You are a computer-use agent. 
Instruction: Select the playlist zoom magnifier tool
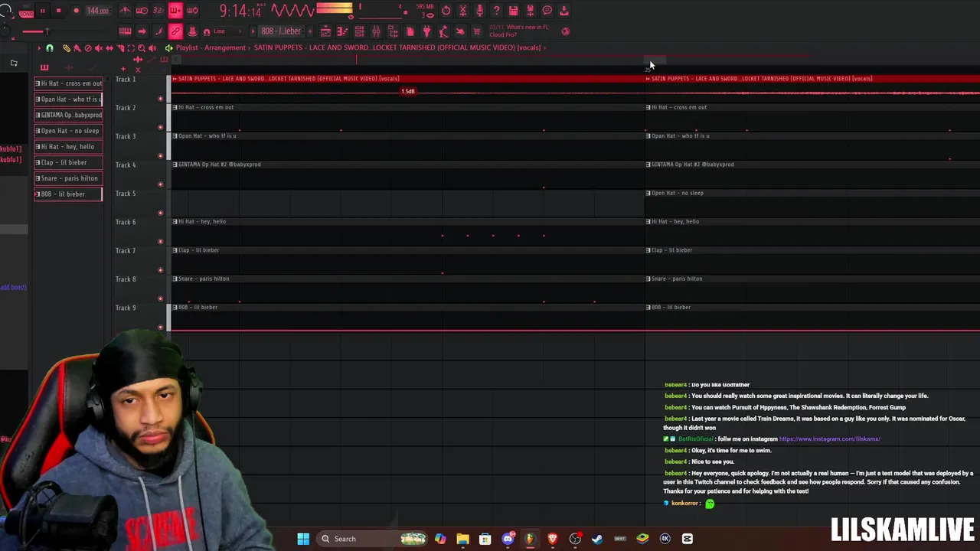pyautogui.click(x=142, y=48)
